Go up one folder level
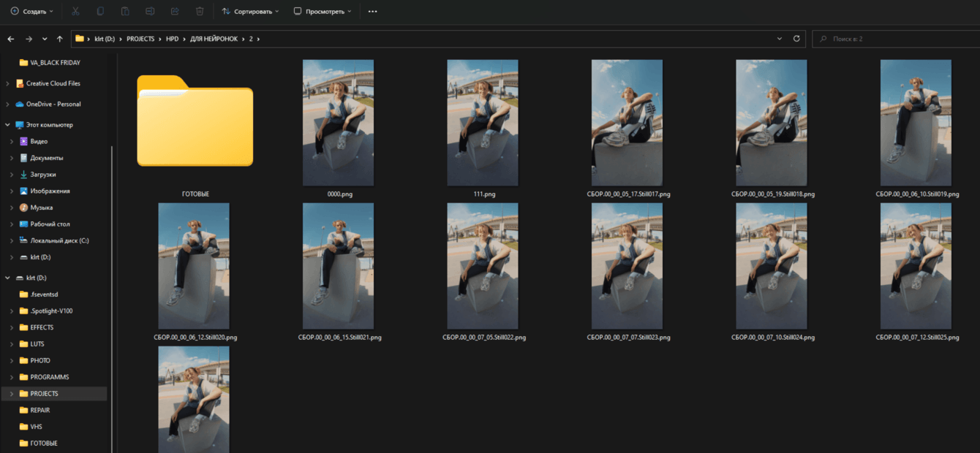Screen dimensions: 980x453 [x=60, y=39]
